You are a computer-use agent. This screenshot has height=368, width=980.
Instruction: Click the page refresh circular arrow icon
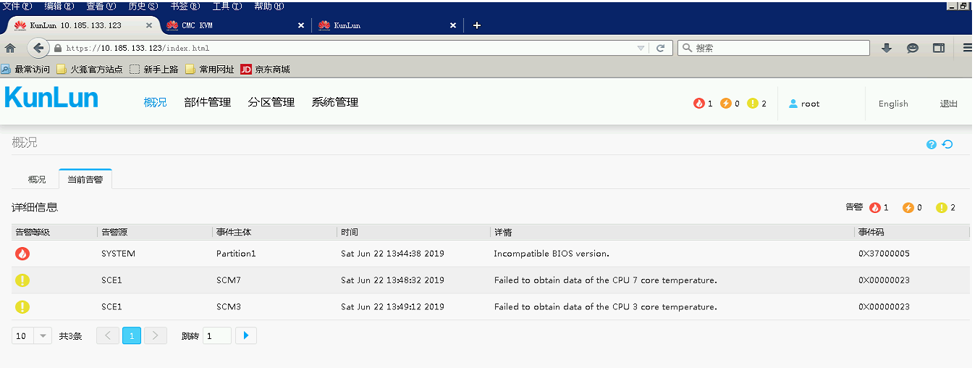pos(947,144)
